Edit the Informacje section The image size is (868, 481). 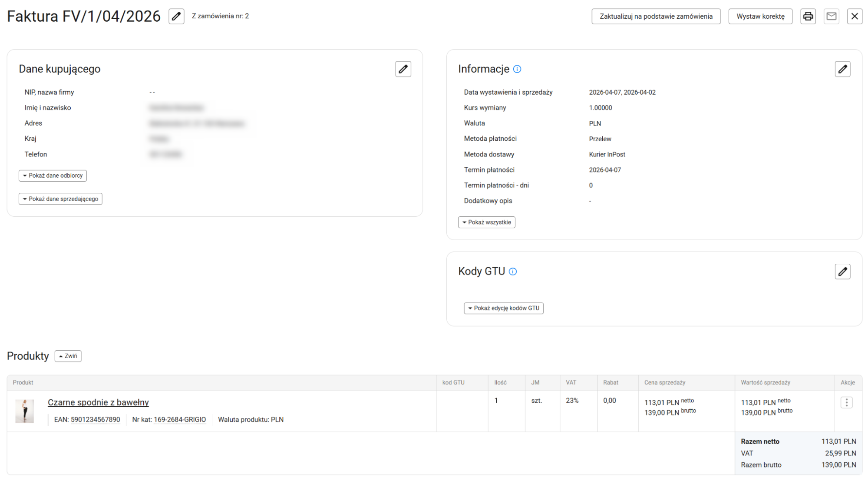click(842, 69)
